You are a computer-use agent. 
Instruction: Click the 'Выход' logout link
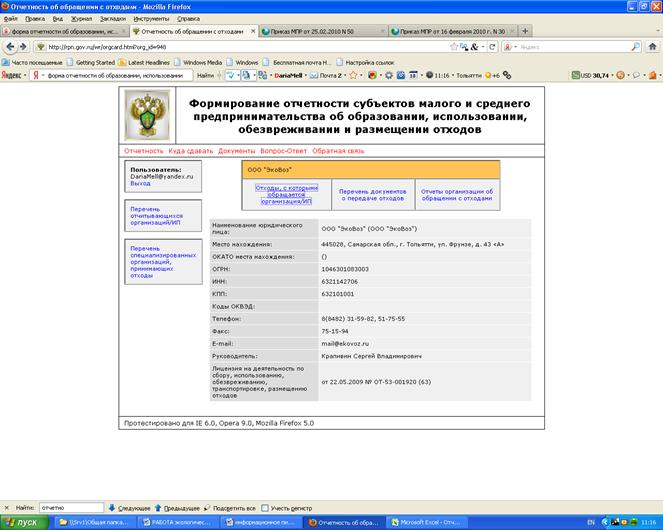[x=140, y=183]
